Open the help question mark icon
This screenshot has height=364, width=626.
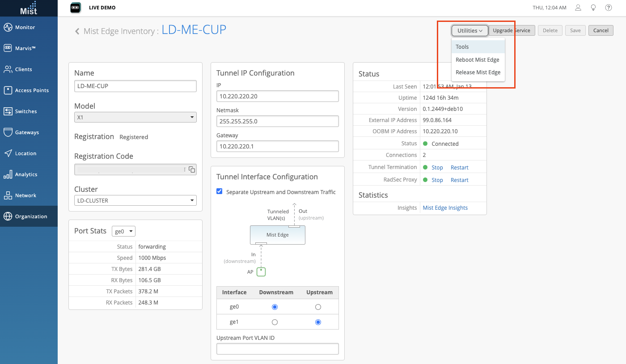pos(609,8)
